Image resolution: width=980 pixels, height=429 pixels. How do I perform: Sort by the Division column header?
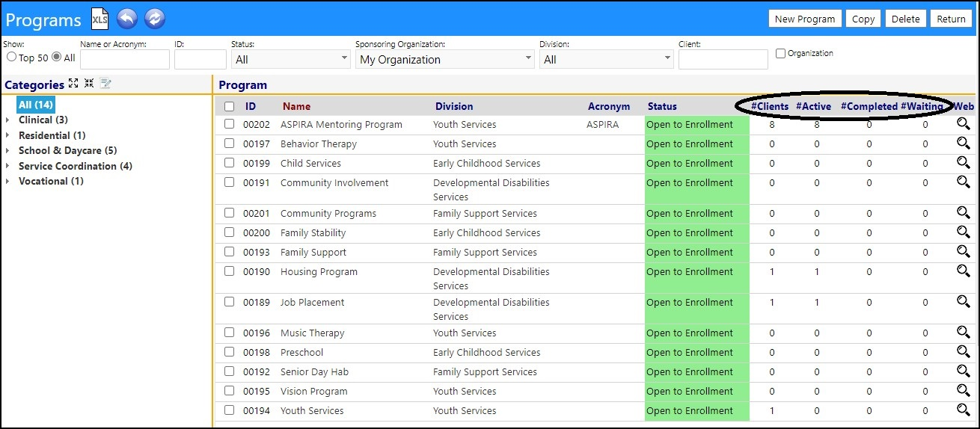[x=454, y=106]
